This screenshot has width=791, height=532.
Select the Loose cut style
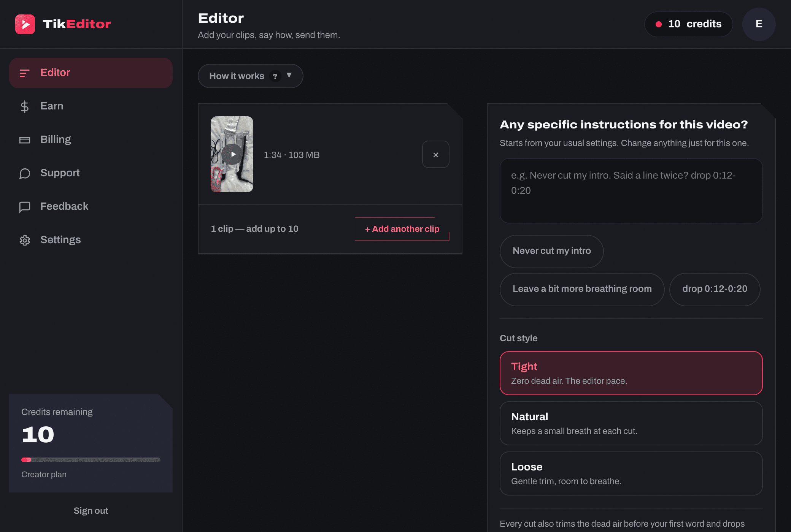(x=631, y=473)
